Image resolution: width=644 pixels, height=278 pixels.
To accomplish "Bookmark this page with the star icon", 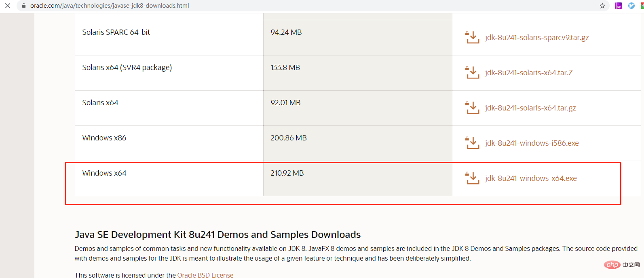I will (x=602, y=6).
